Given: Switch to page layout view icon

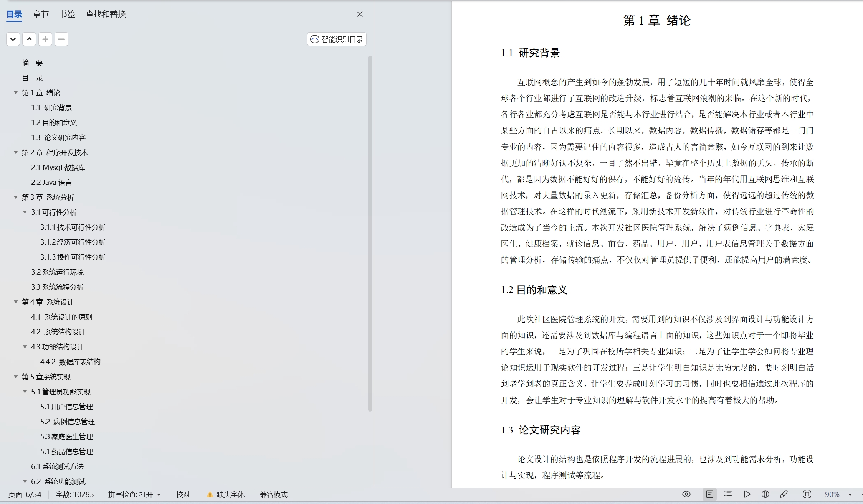Looking at the screenshot, I should click(x=709, y=494).
